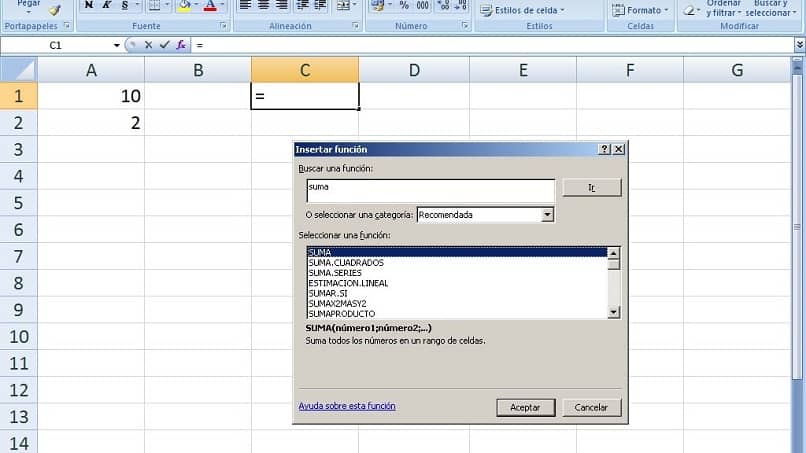806x453 pixels.
Task: Click Aceptar in Insertar función dialog
Action: [525, 407]
